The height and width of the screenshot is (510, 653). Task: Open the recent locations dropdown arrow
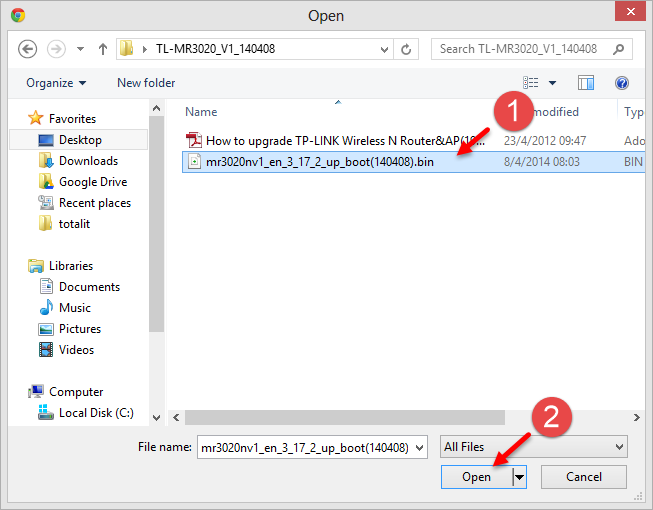(80, 49)
